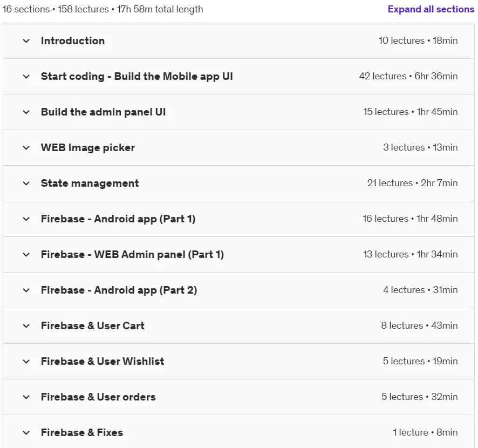Expand Firebase - Android app (Part 1) chevron
Image resolution: width=478 pixels, height=448 pixels.
pos(26,219)
